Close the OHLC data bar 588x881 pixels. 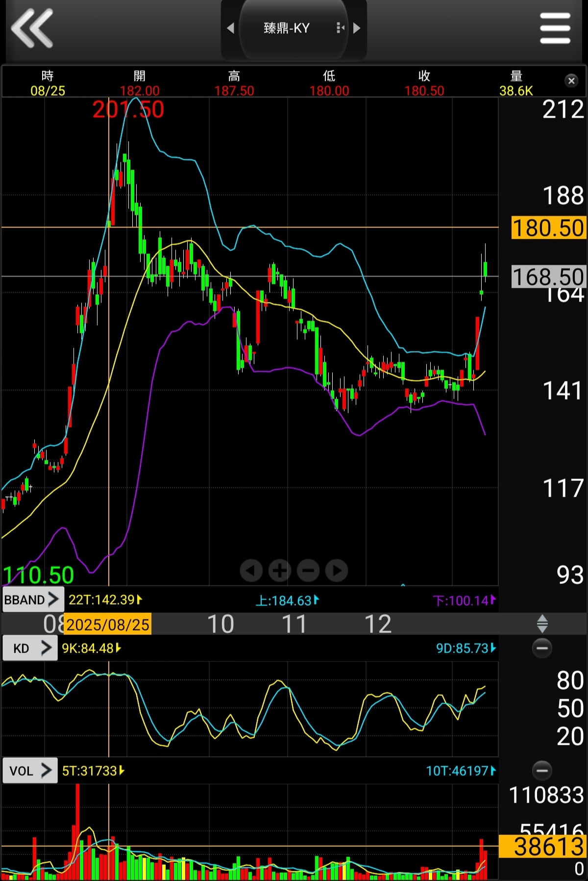point(571,81)
